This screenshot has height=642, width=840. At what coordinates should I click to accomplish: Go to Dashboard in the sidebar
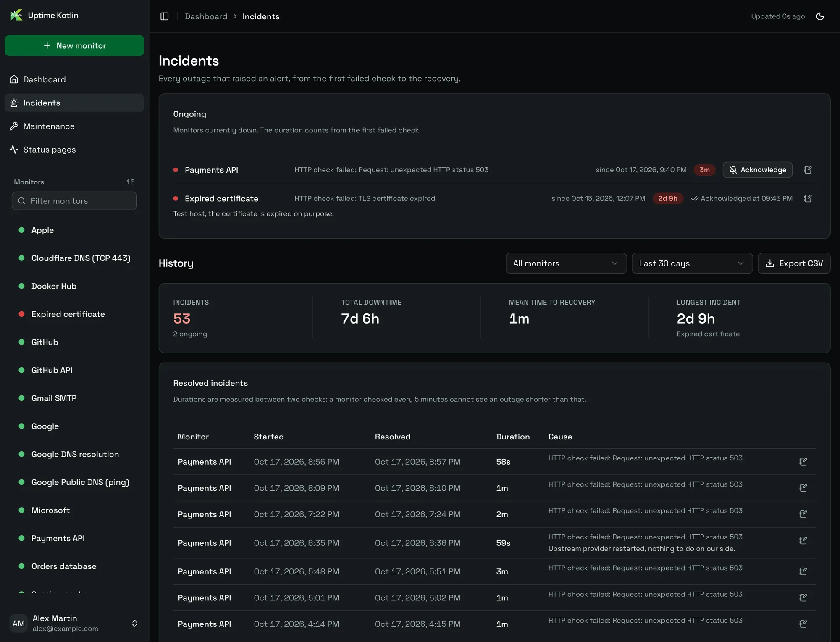coord(74,79)
